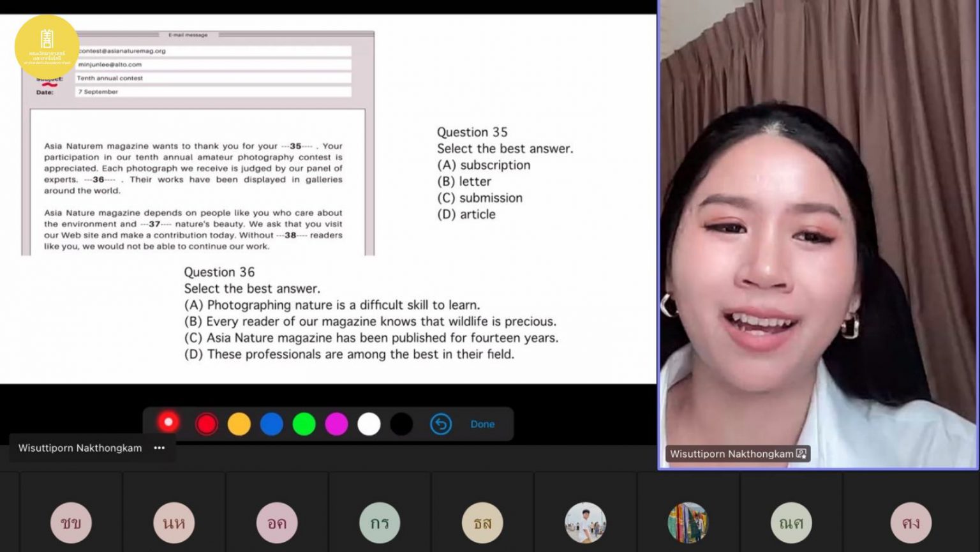This screenshot has height=552, width=980.
Task: Choose the orange annotation color
Action: [239, 424]
